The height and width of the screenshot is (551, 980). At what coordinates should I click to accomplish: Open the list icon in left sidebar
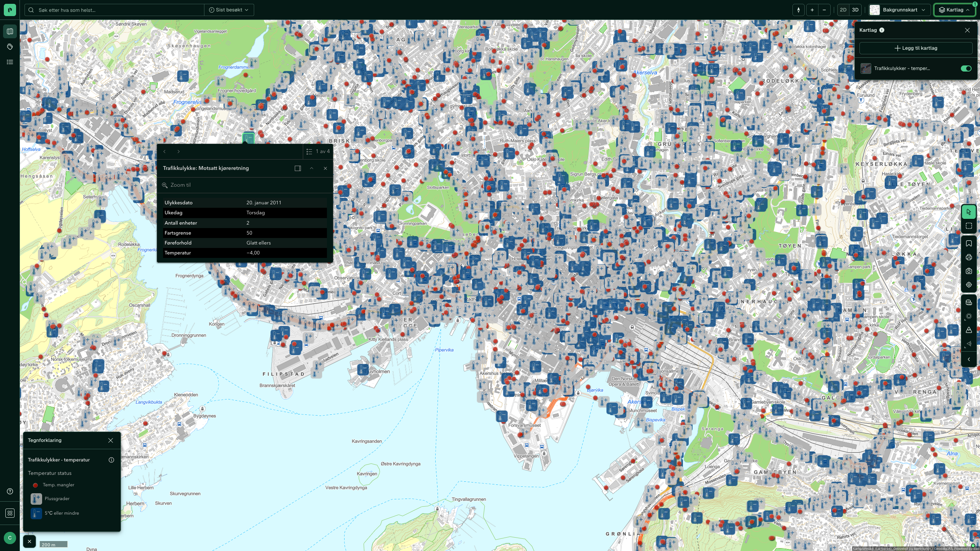[x=10, y=62]
